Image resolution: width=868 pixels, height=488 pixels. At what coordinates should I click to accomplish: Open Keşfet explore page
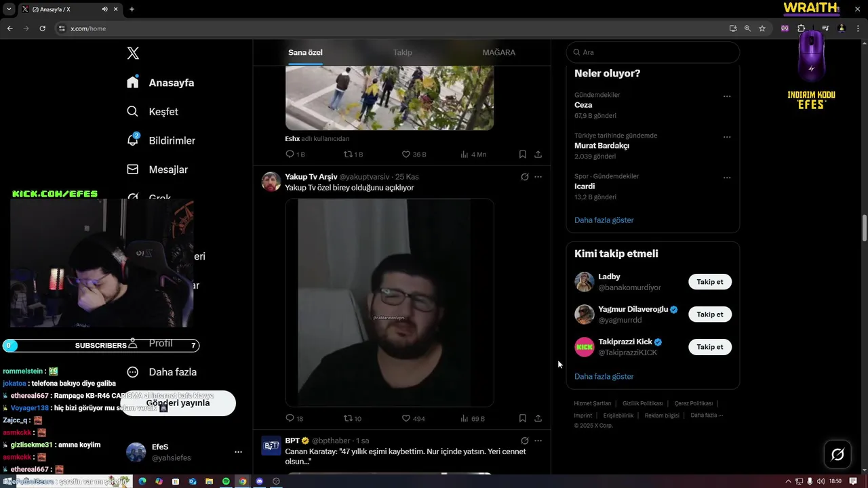pos(153,112)
